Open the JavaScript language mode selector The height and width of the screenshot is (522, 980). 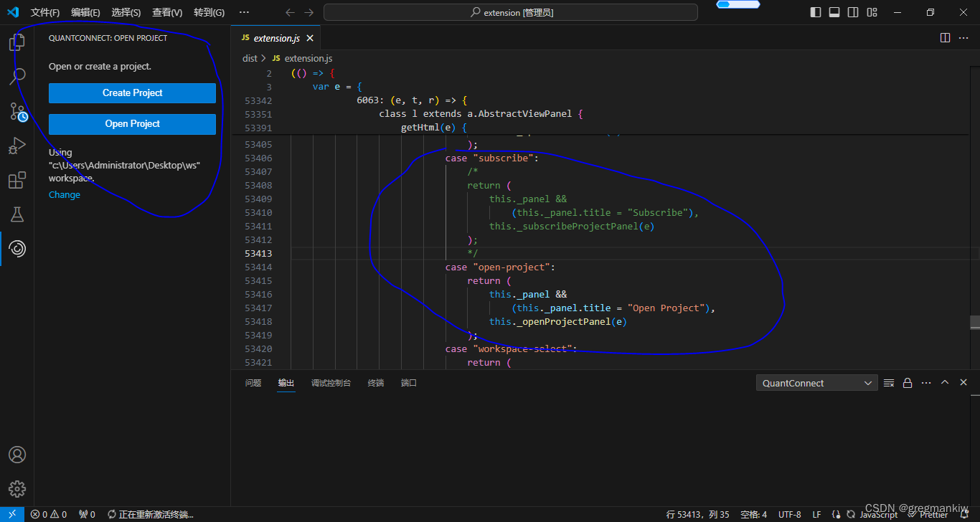click(879, 514)
